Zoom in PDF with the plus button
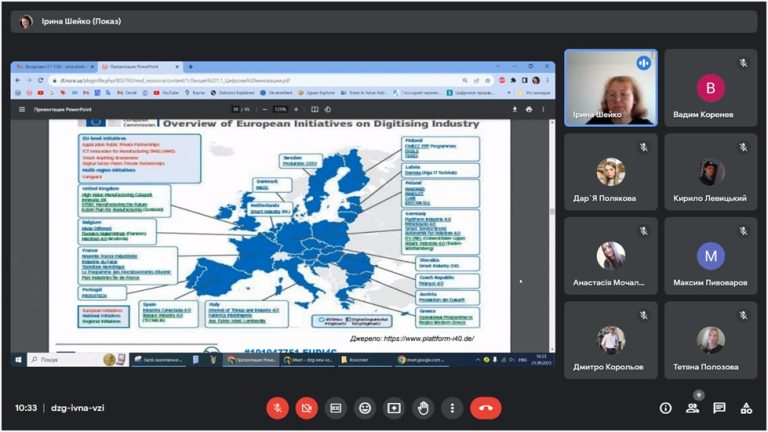 pyautogui.click(x=296, y=109)
